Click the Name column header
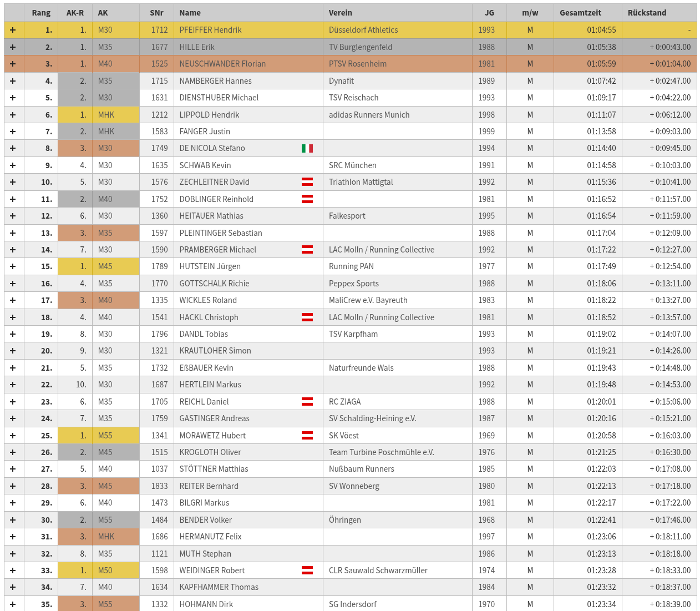This screenshot has height=611, width=700. pyautogui.click(x=190, y=13)
